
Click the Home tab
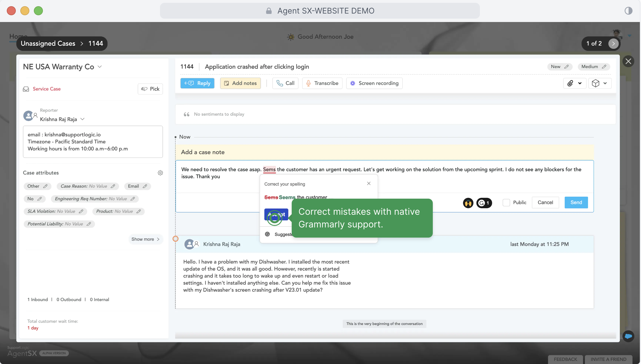18,36
